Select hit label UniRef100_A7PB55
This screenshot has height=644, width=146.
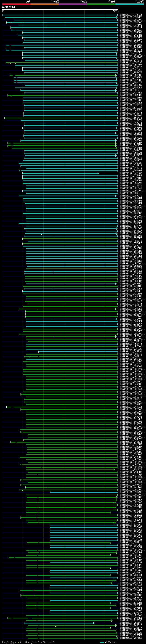coord(131,25)
